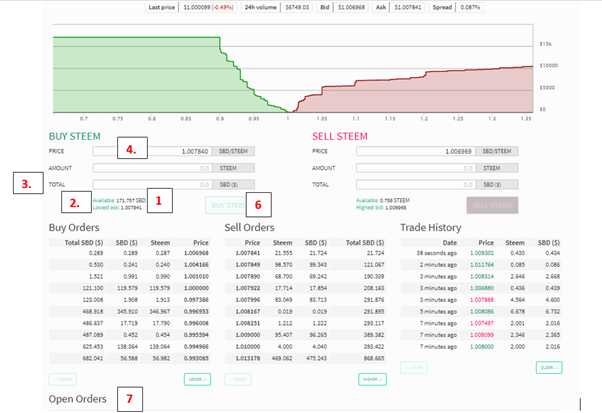Click Available 0.758 STEEM balance link
602x413 pixels.
383,200
